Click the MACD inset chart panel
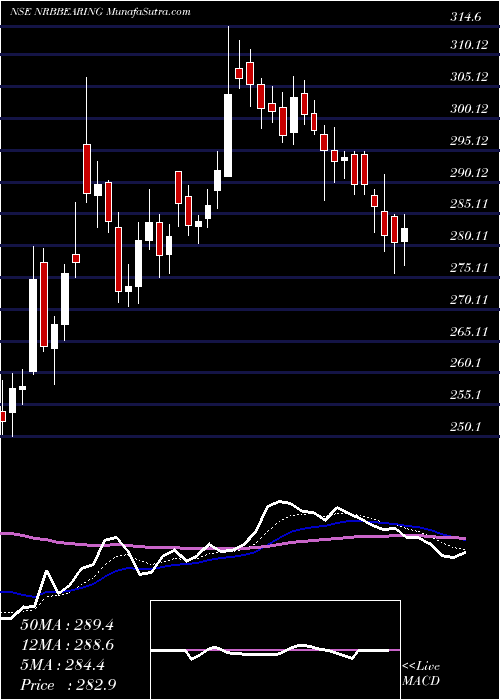This screenshot has height=700, width=500. (275, 650)
